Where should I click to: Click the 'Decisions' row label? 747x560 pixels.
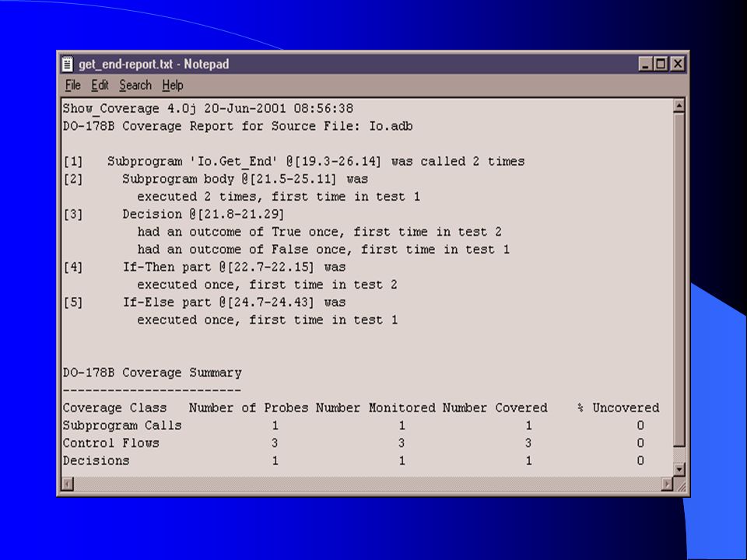(x=96, y=461)
